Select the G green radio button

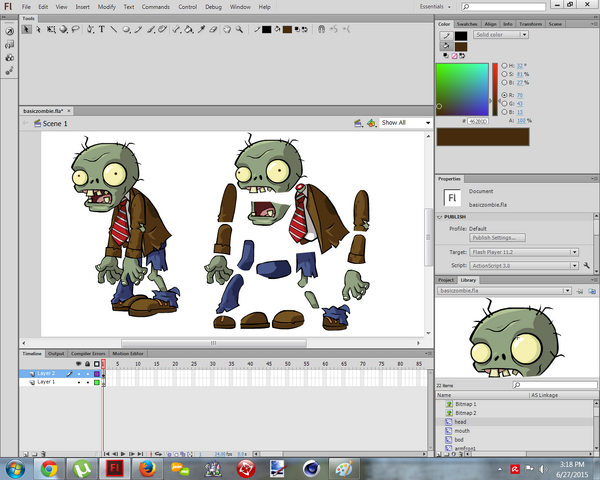pos(504,103)
